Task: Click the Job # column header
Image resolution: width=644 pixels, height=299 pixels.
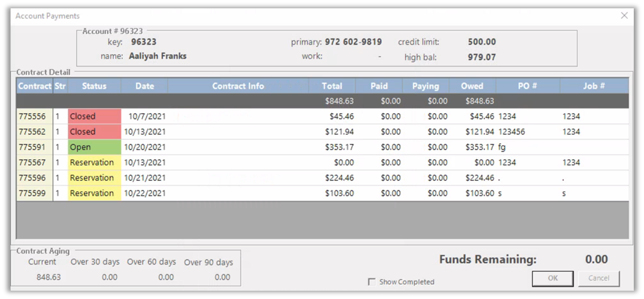Action: [x=593, y=86]
